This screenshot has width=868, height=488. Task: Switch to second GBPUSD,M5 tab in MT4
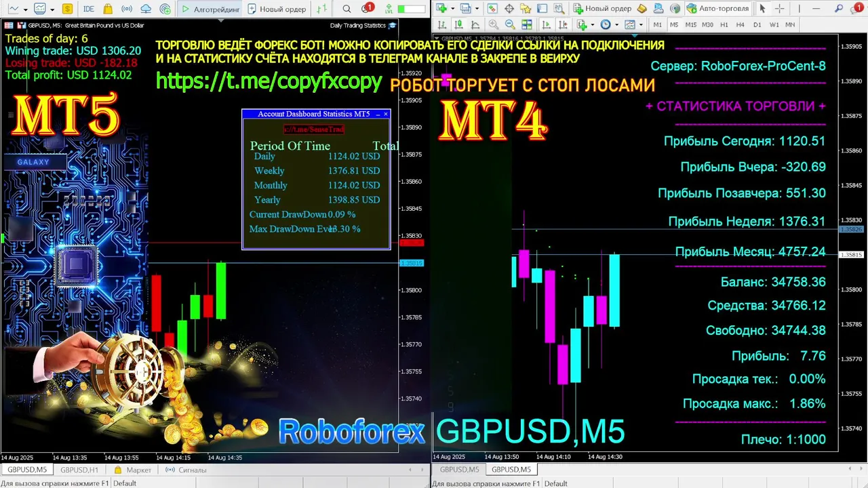click(x=511, y=469)
